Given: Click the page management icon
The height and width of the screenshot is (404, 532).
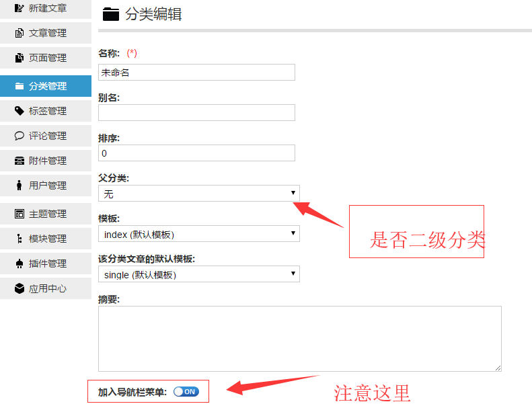Looking at the screenshot, I should click(x=20, y=58).
